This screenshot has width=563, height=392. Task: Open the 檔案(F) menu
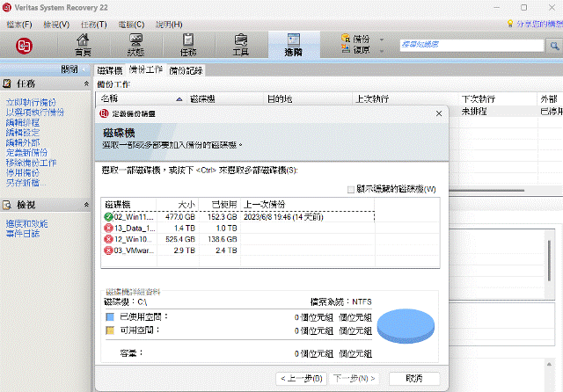click(x=19, y=25)
